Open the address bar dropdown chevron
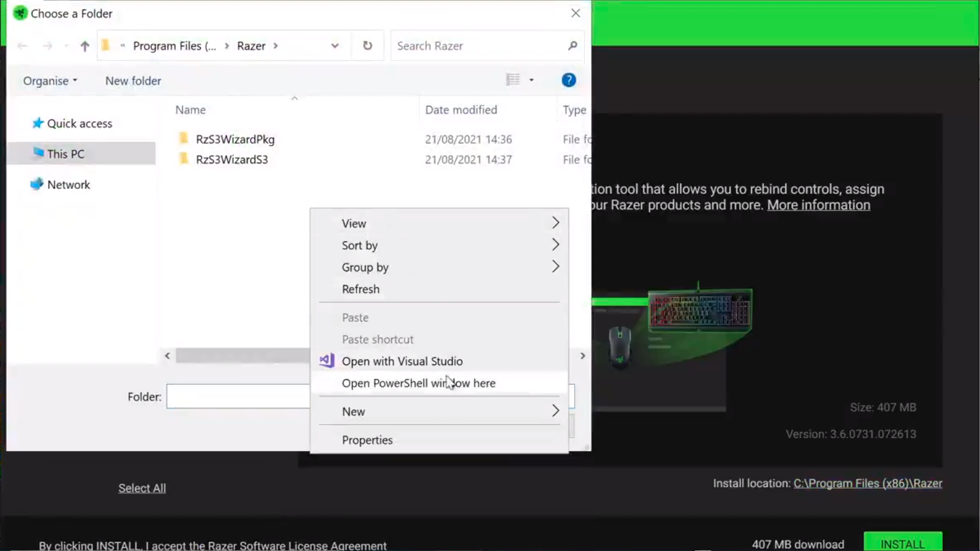 coord(335,46)
